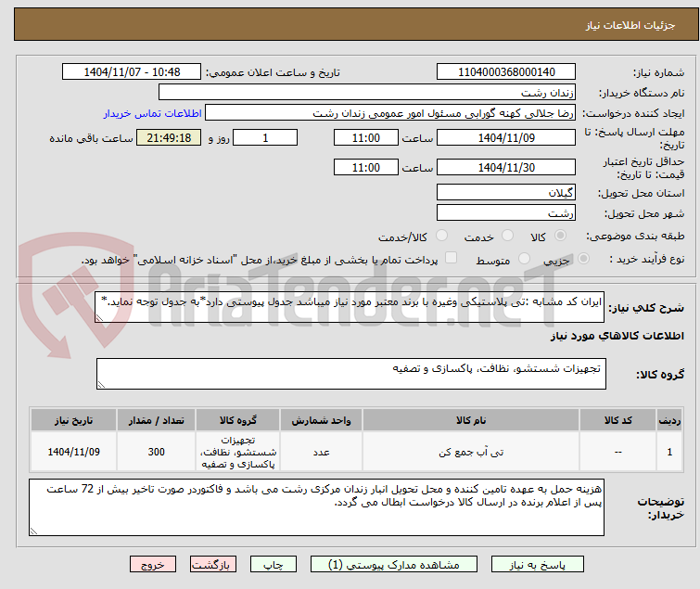Select the کالا/خدمت radio button

pyautogui.click(x=441, y=236)
